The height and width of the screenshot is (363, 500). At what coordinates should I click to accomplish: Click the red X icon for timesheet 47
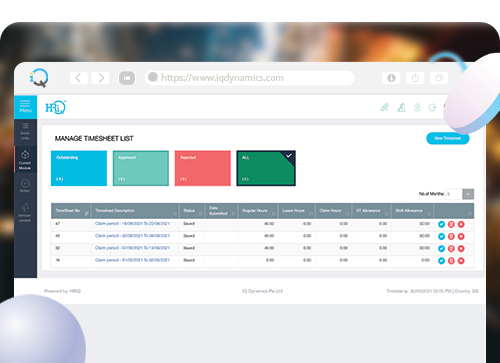tap(461, 224)
